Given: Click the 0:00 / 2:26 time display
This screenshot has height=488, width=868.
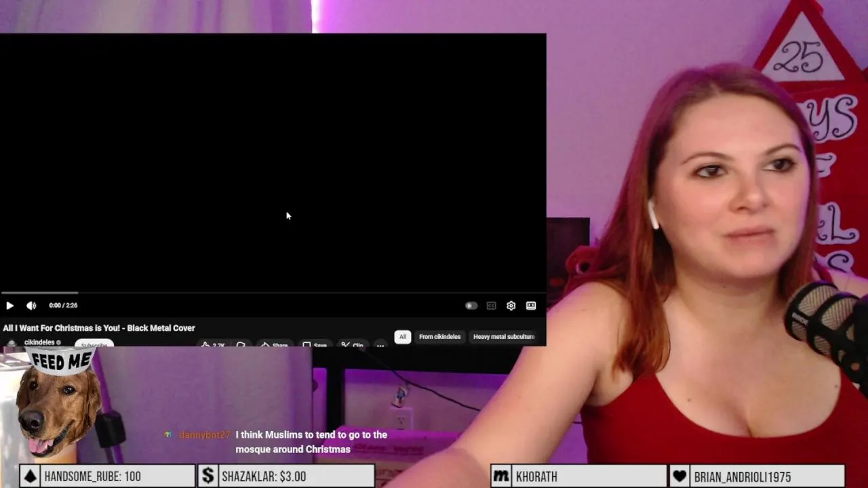Looking at the screenshot, I should click(63, 306).
